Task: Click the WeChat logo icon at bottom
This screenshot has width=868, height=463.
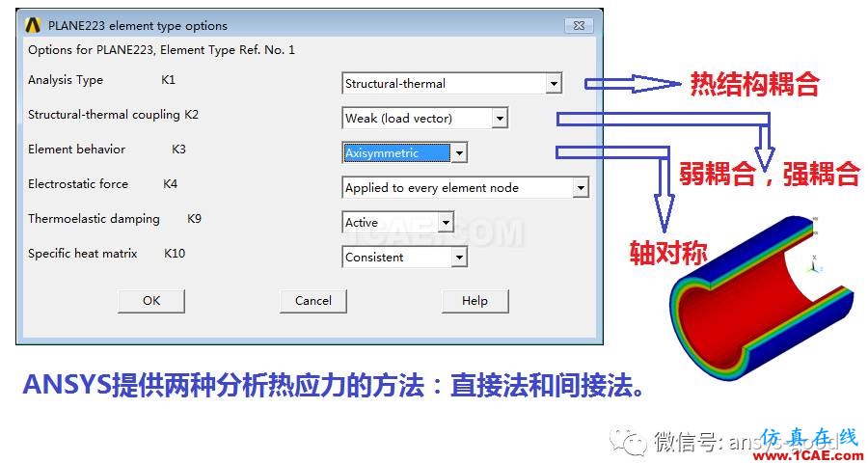Action: [x=628, y=441]
